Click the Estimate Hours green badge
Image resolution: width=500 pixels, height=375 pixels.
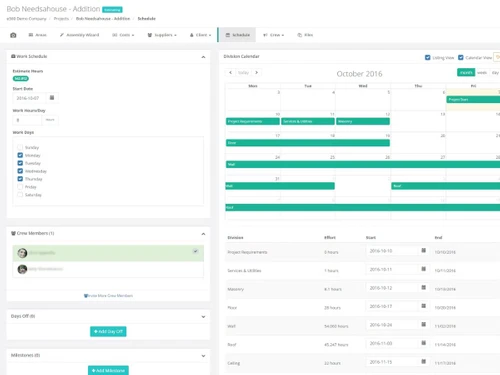21,78
